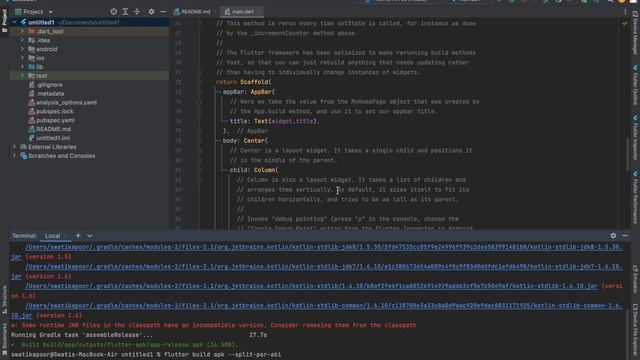Screen dimensions: 640x360
Task: Click the Collapse All icon in Project panel
Action: (137, 12)
